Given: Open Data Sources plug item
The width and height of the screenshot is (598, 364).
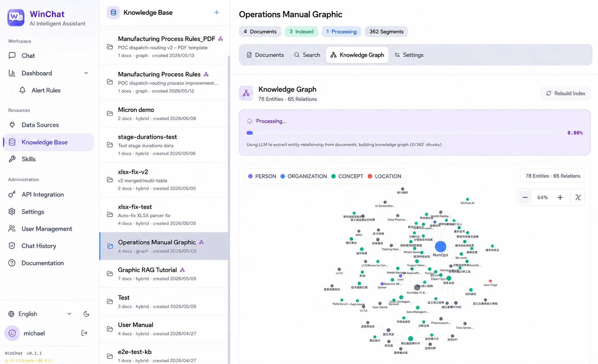Looking at the screenshot, I should pyautogui.click(x=48, y=125).
